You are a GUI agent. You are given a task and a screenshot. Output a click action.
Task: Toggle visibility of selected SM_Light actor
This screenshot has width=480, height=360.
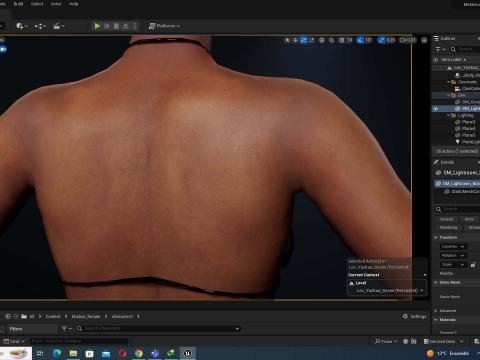tap(435, 109)
